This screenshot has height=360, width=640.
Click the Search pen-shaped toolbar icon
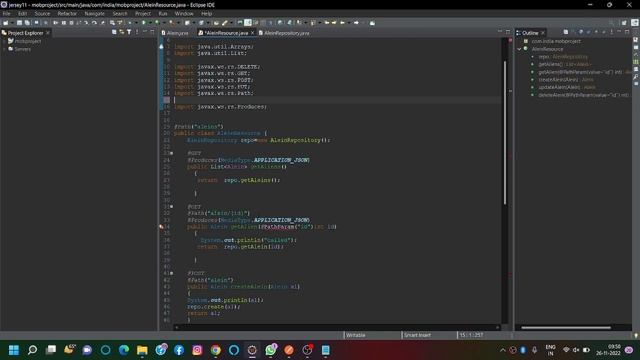[224, 23]
